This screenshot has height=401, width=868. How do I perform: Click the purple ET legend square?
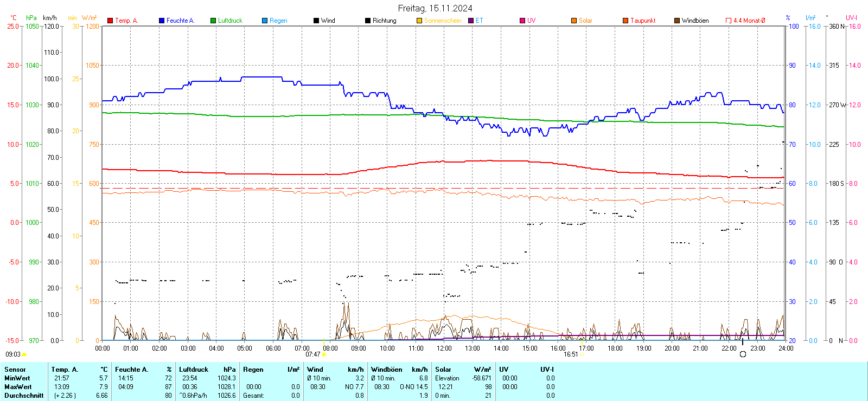pos(471,21)
